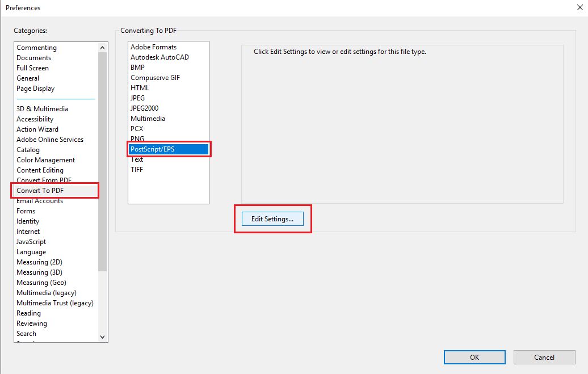Cancel the Preferences dialog
Image resolution: width=588 pixels, height=374 pixels.
click(544, 358)
